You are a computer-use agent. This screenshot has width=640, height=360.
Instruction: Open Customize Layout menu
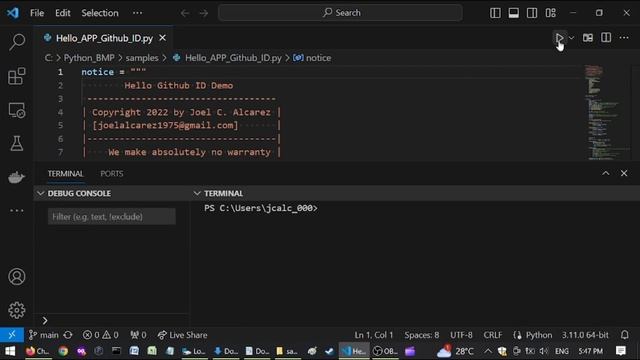tap(551, 13)
